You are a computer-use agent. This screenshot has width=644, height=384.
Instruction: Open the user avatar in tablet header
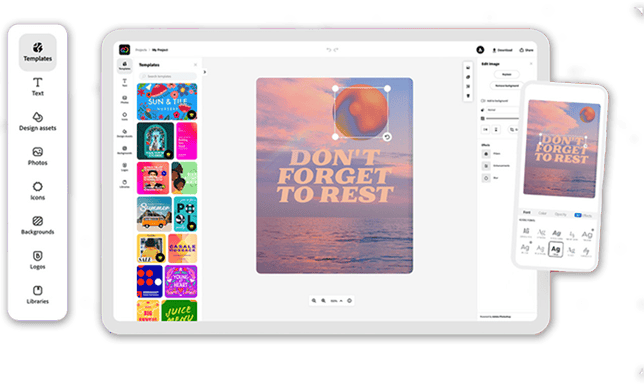click(x=480, y=50)
